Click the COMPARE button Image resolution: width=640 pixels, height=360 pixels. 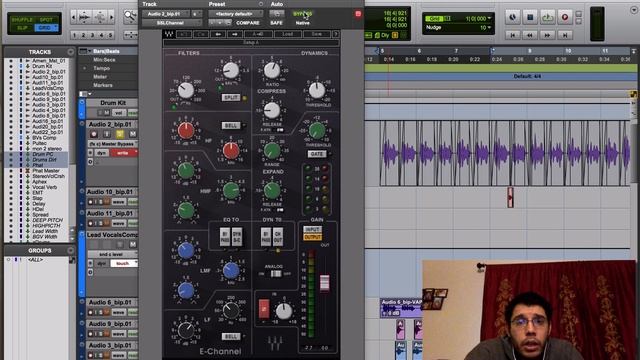[248, 23]
